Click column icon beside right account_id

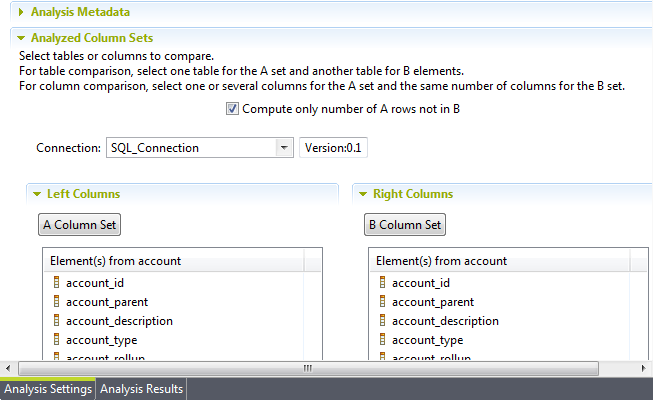click(x=383, y=283)
